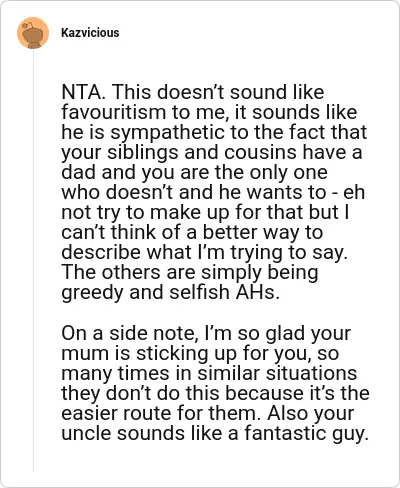
Task: Click the word "favouritism" in the comment
Action: pyautogui.click(x=113, y=112)
